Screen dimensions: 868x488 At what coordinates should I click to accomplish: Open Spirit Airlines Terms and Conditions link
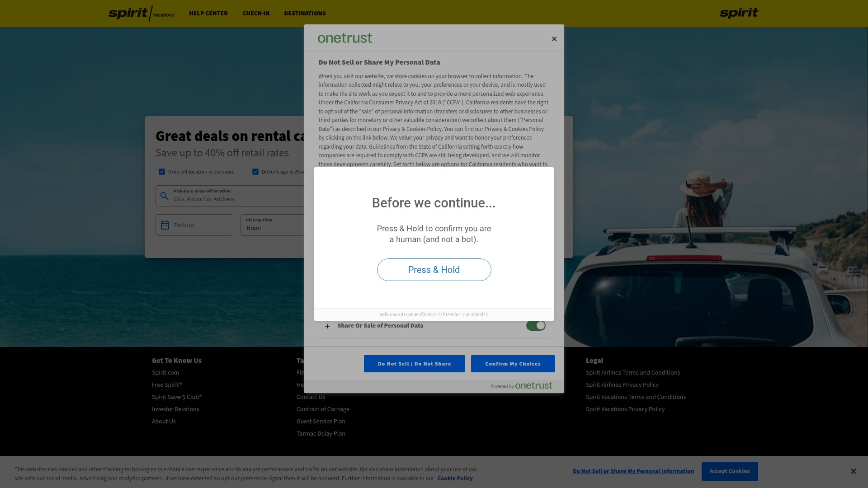pos(633,373)
